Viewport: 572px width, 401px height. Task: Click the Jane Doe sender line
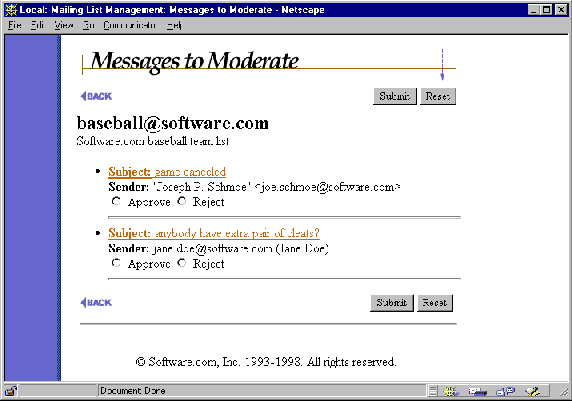tap(218, 249)
